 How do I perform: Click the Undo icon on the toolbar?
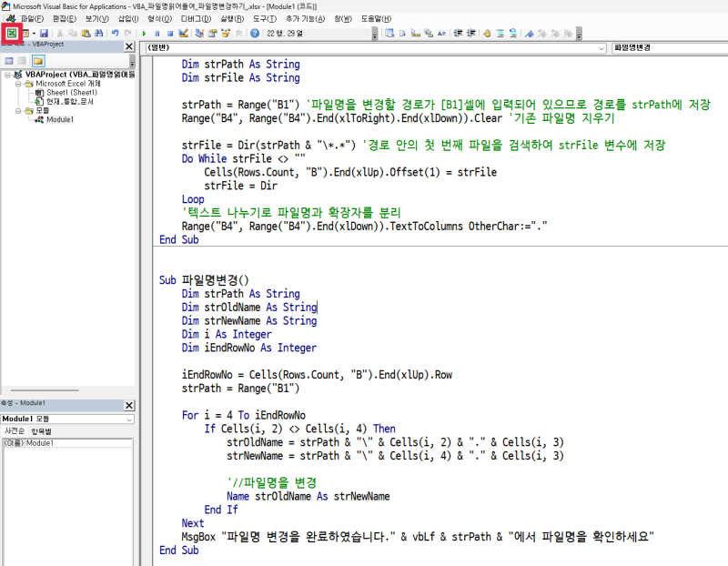click(x=116, y=34)
